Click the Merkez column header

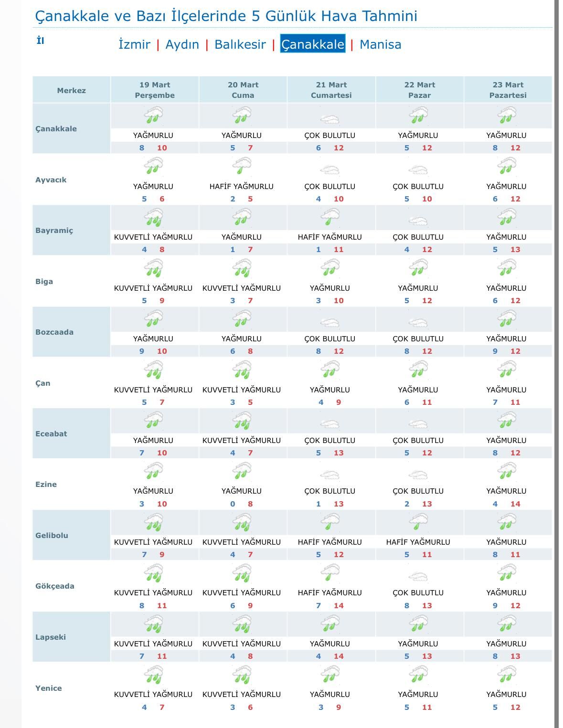point(71,90)
